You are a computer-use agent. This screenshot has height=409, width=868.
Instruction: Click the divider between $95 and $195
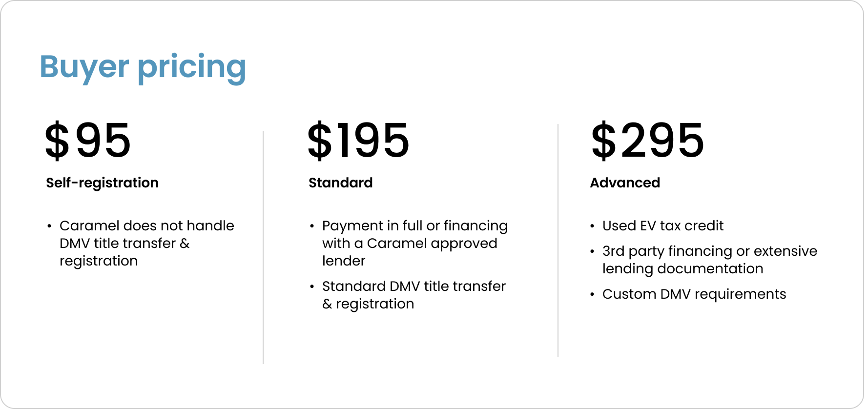[263, 247]
